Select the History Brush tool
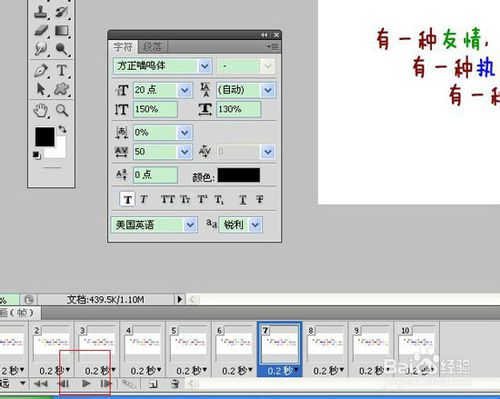 click(x=62, y=12)
